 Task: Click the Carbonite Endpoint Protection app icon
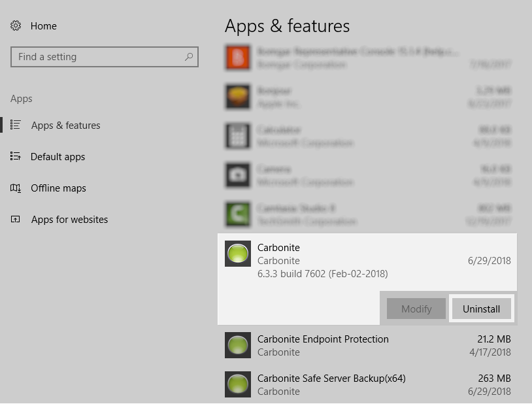pyautogui.click(x=238, y=345)
